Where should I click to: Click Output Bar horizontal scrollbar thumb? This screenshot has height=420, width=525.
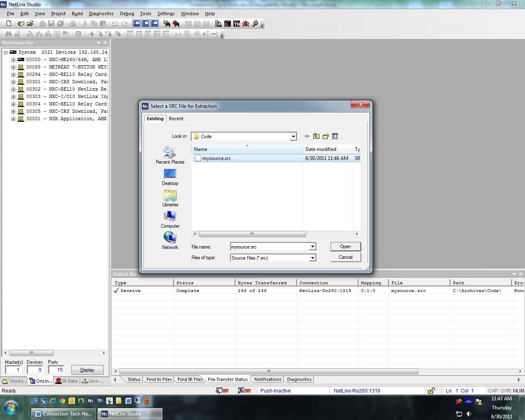click(x=269, y=371)
